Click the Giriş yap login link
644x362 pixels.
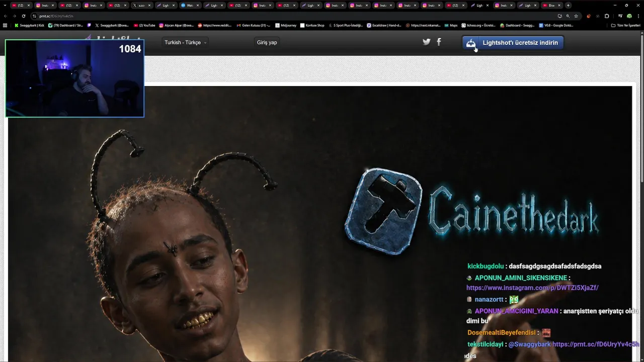[267, 42]
